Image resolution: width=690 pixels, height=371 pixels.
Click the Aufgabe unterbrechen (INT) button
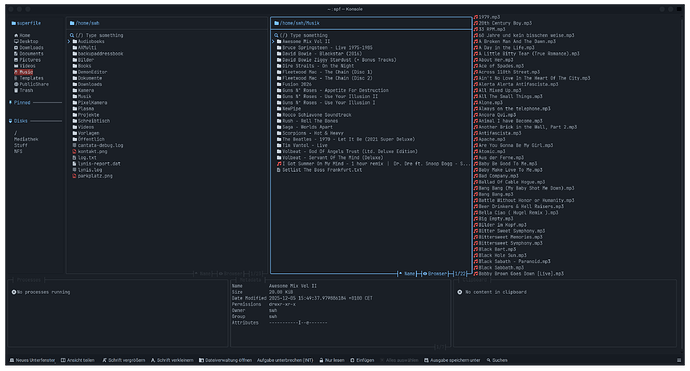point(285,360)
